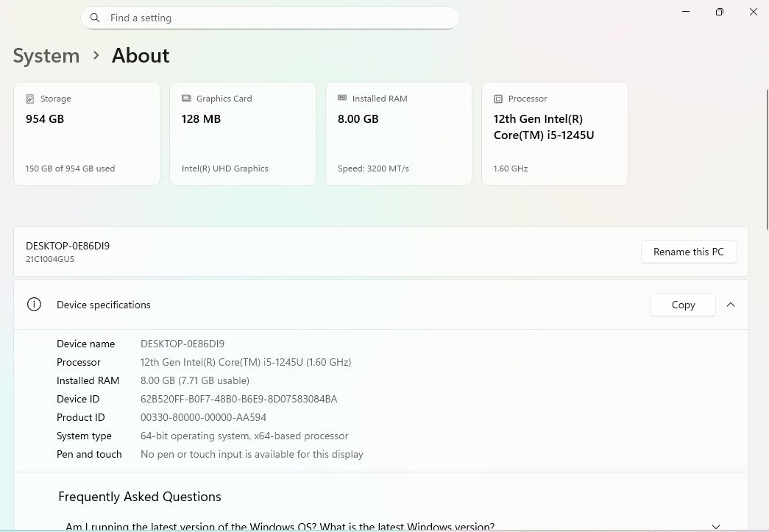This screenshot has height=532, width=769.
Task: Open the 12th Gen Intel Core i5-1245U tile
Action: (555, 134)
